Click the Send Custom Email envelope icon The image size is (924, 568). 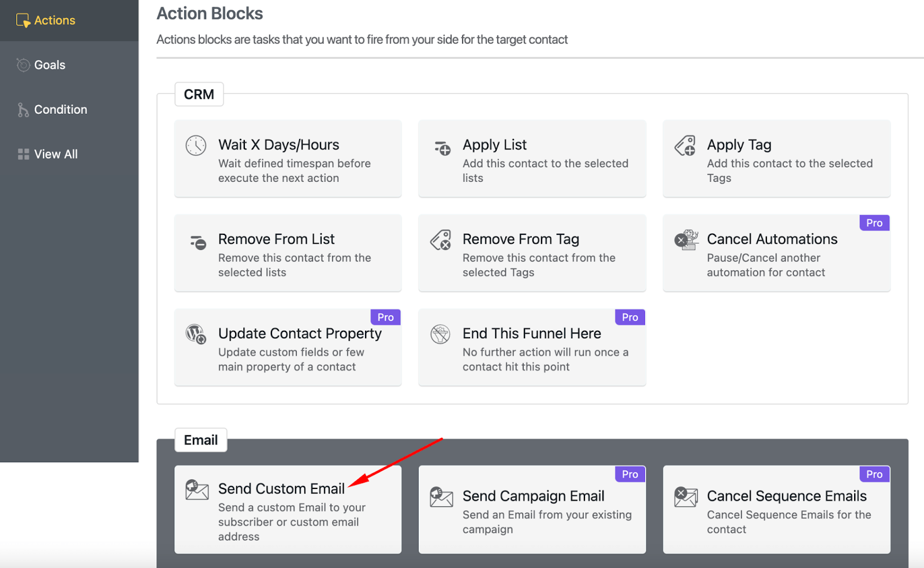pyautogui.click(x=197, y=489)
